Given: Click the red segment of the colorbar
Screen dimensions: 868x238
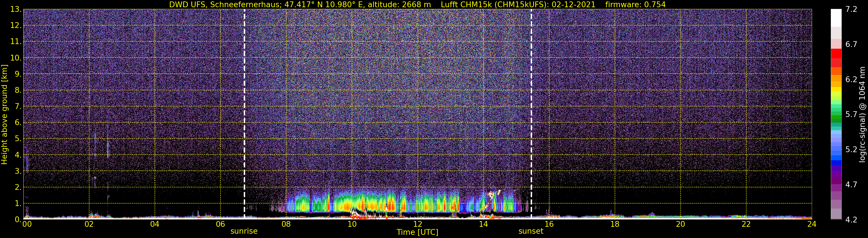Looking at the screenshot, I should point(836,54).
